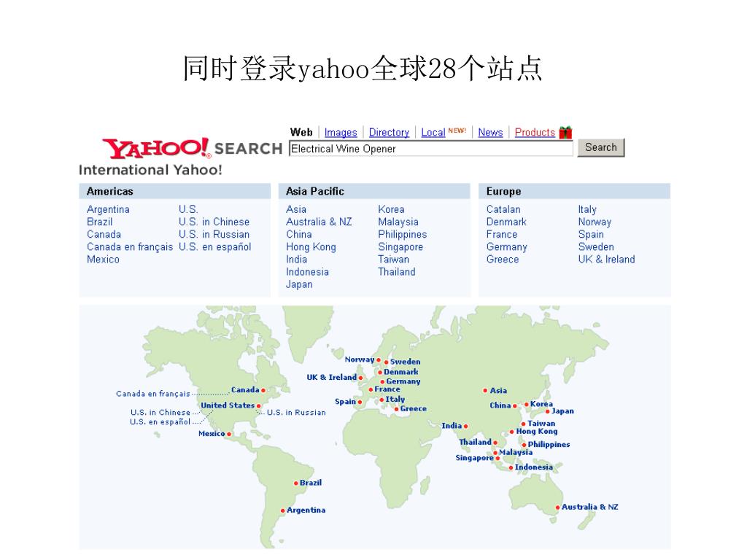The height and width of the screenshot is (560, 747).
Task: Open U.S. in Russian list link
Action: pos(214,234)
